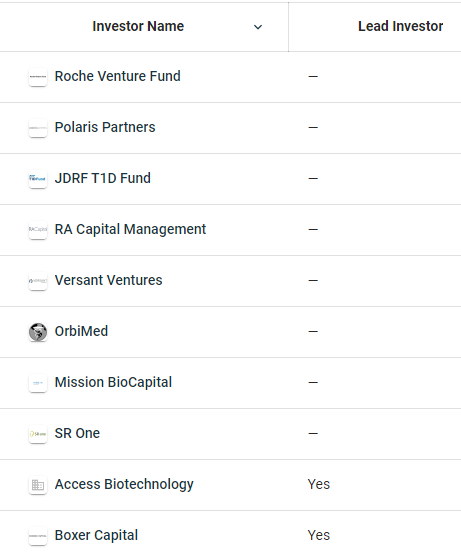This screenshot has width=461, height=557.
Task: Click the Polaris Partners logo icon
Action: coord(38,128)
